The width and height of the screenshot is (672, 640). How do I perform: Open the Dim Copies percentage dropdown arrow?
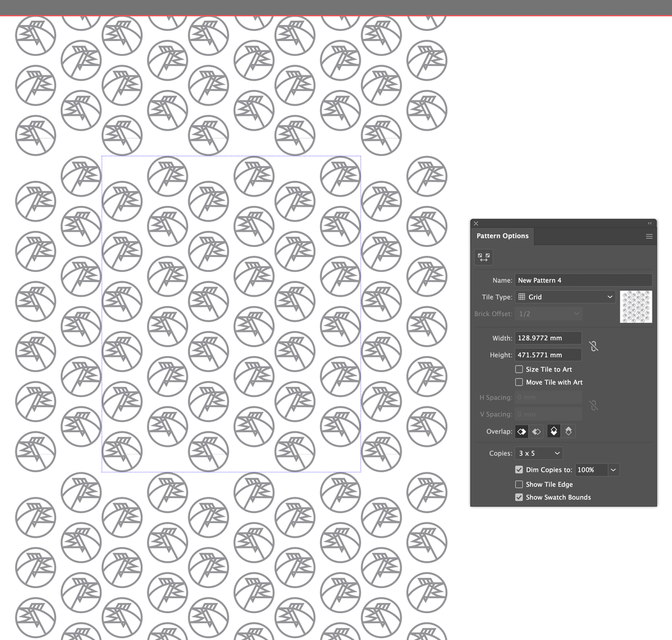pyautogui.click(x=613, y=470)
